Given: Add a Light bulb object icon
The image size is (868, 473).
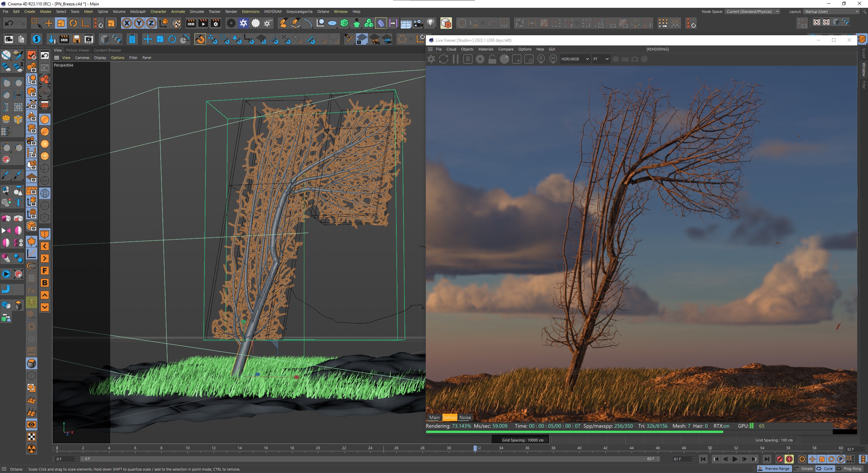Looking at the screenshot, I should click(x=430, y=23).
